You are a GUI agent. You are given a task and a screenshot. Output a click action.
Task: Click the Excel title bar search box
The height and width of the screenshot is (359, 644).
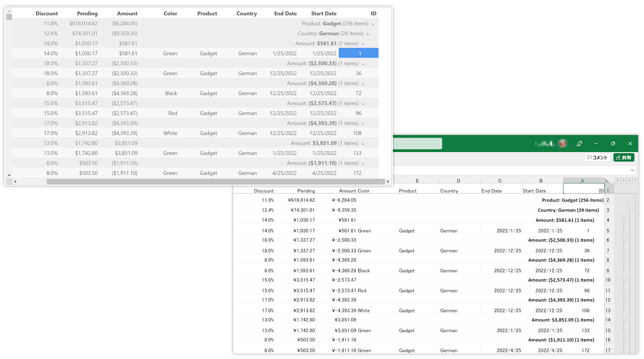tap(417, 143)
